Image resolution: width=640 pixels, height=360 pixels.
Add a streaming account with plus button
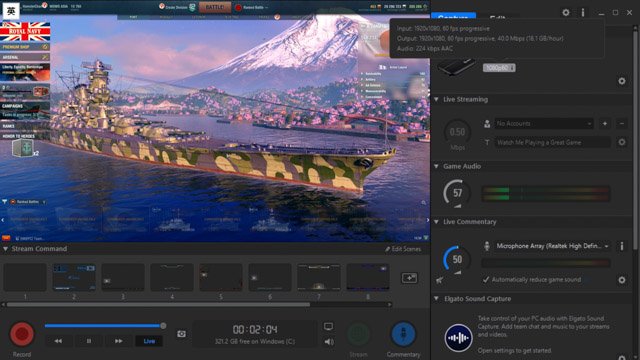pos(605,123)
